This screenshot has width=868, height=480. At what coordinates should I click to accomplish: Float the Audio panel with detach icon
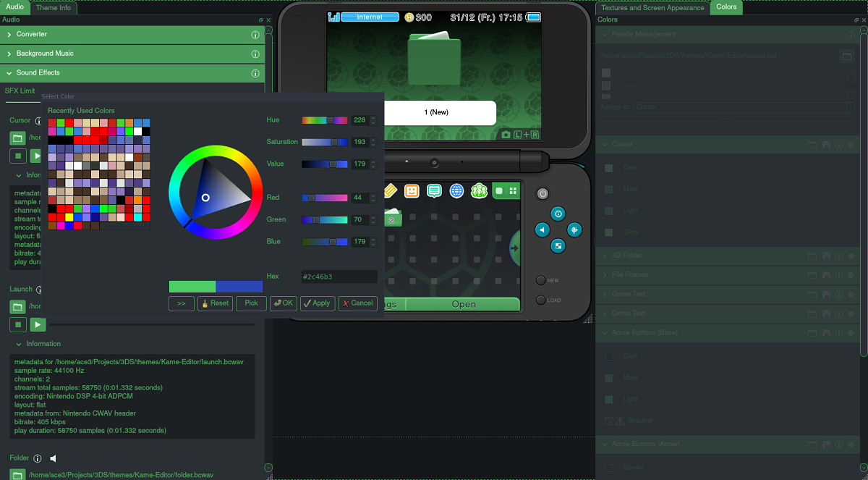click(261, 20)
